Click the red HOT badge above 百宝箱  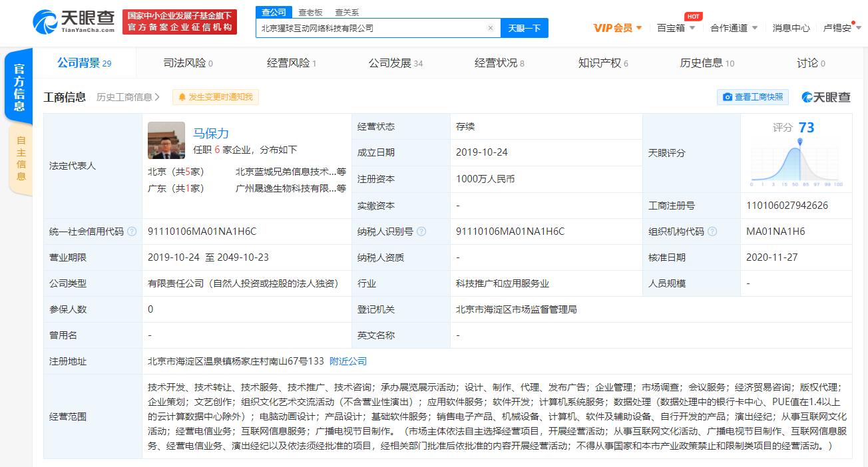point(694,17)
